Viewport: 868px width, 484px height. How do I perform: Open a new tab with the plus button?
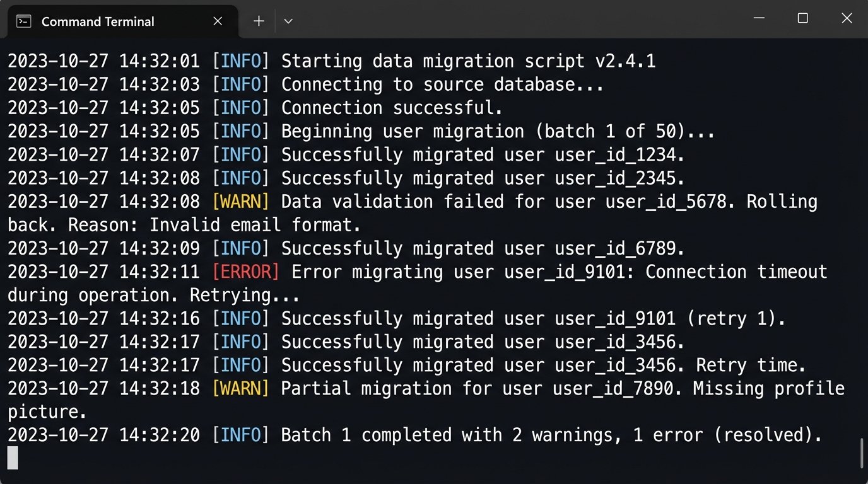pyautogui.click(x=259, y=21)
